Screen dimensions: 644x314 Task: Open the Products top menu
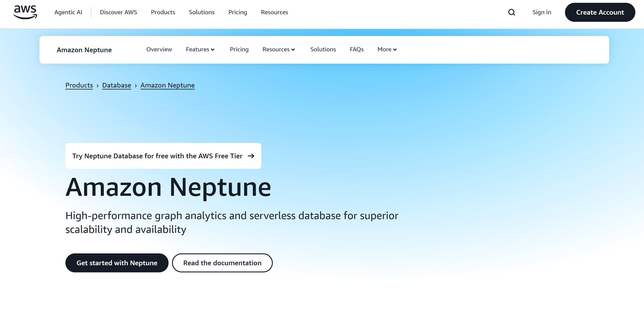click(x=163, y=12)
